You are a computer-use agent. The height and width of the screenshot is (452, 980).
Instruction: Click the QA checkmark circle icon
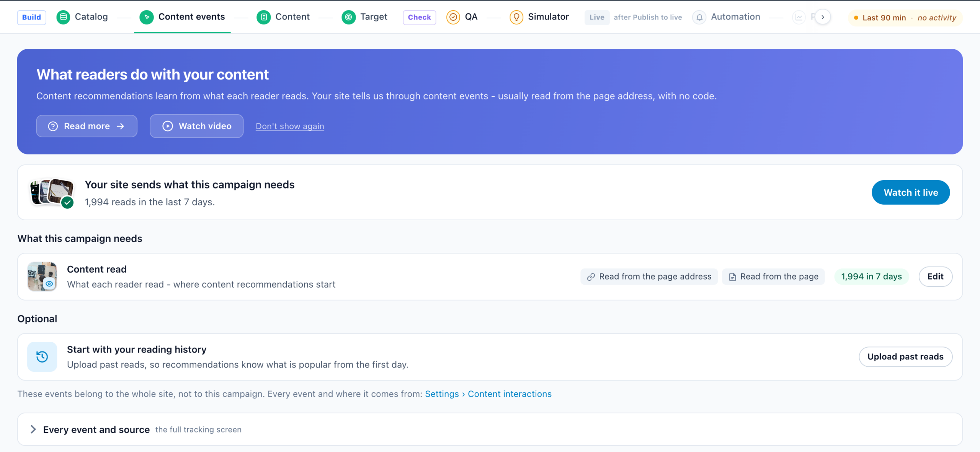click(453, 17)
